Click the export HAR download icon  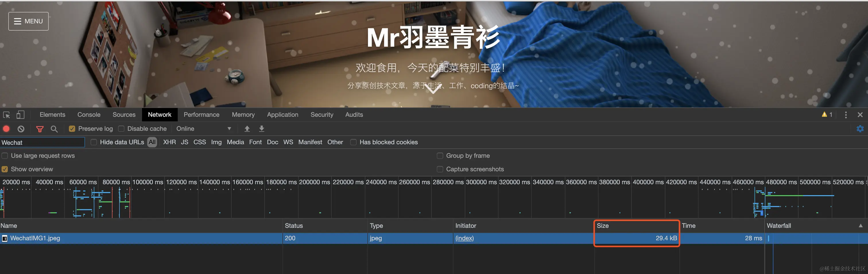261,129
